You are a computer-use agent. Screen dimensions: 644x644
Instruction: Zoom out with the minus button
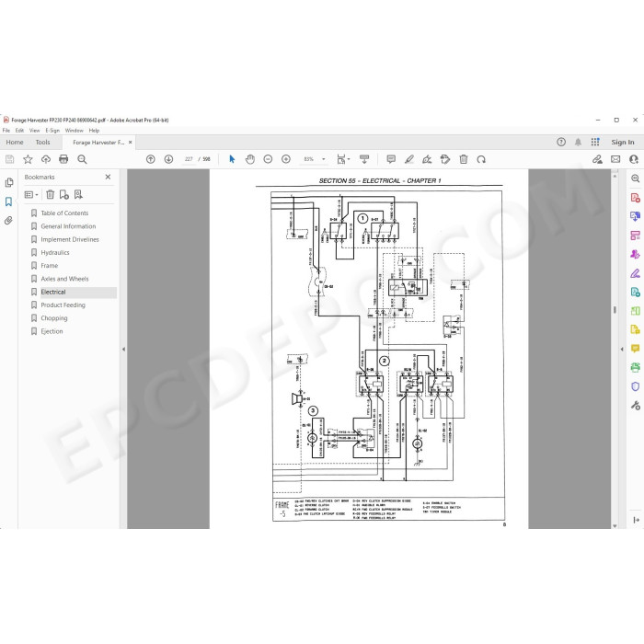point(268,159)
